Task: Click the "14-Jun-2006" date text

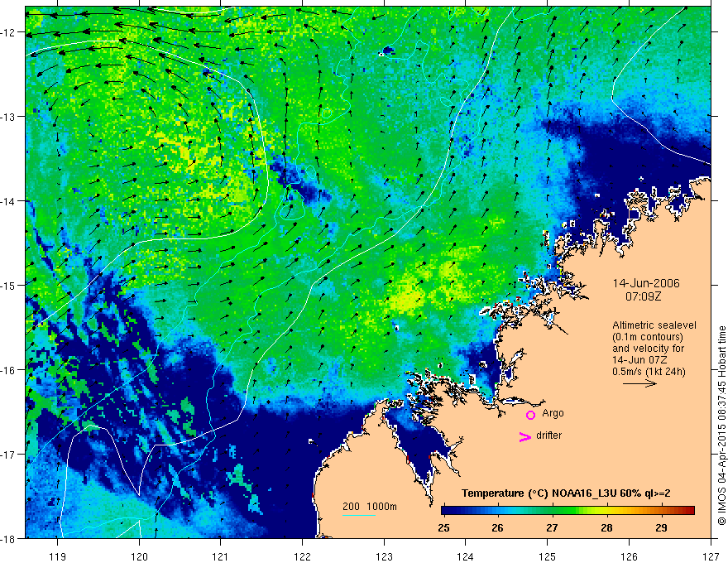Action: (x=646, y=283)
